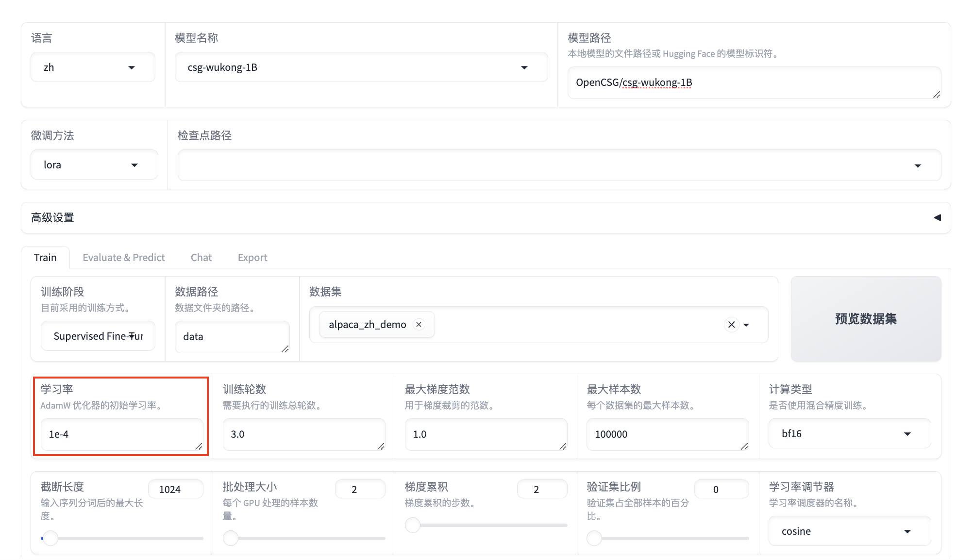Switch to the Chat tab

click(x=201, y=257)
